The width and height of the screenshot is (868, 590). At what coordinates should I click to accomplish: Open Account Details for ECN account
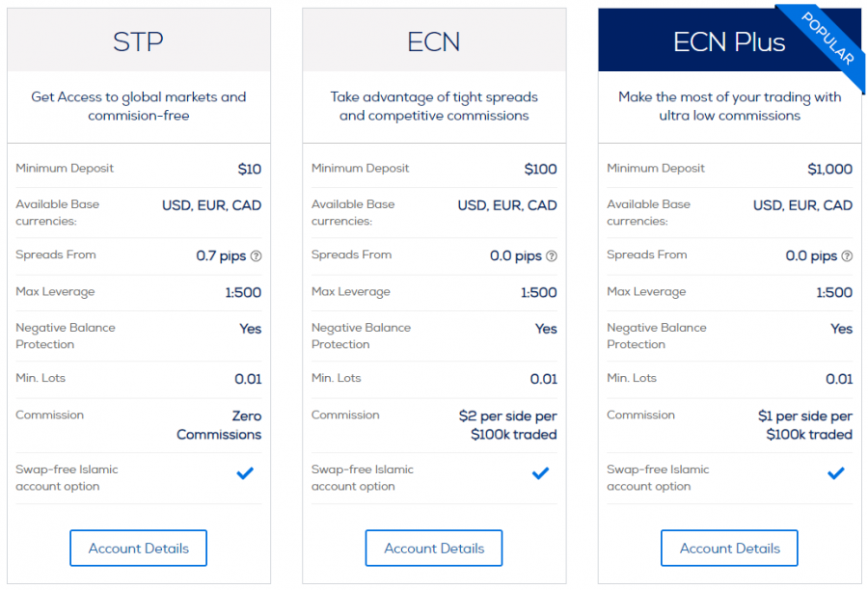pos(434,548)
